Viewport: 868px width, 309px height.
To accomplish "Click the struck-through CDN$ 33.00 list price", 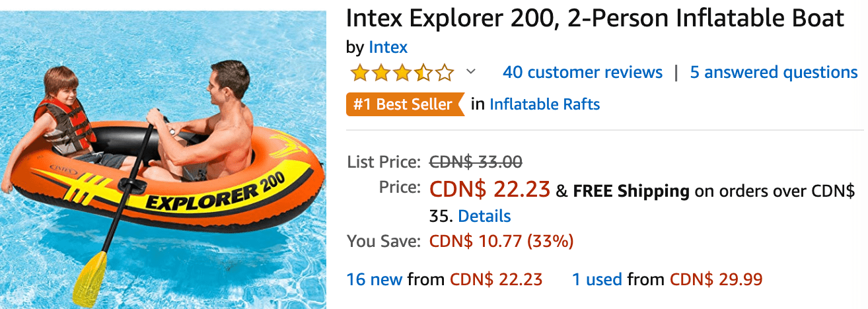I will click(x=476, y=161).
